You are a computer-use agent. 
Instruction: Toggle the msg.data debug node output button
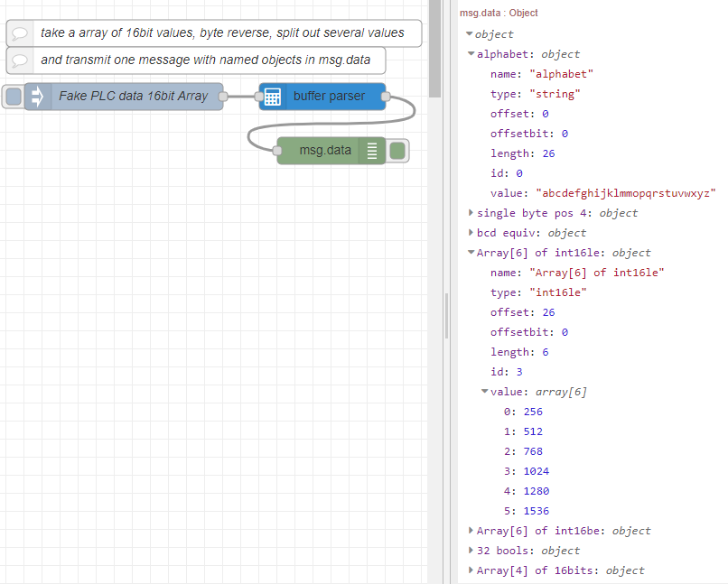398,151
